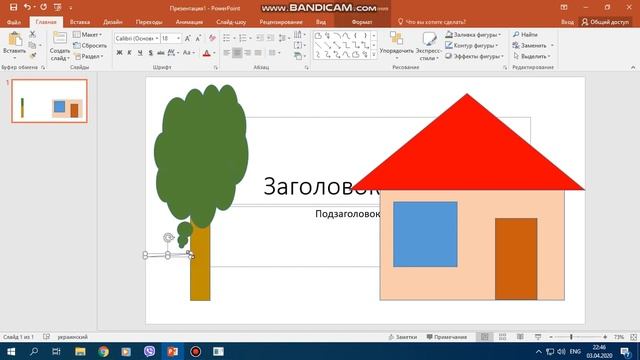The image size is (640, 360).
Task: Toggle bold (Ж) formatting
Action: 119,53
